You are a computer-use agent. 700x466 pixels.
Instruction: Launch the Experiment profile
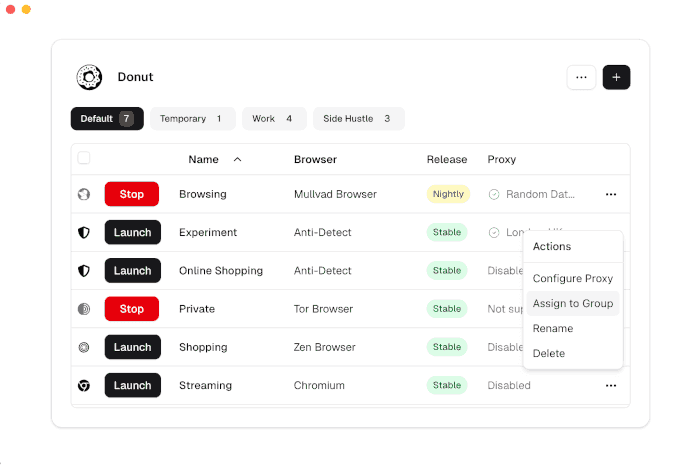coord(133,233)
